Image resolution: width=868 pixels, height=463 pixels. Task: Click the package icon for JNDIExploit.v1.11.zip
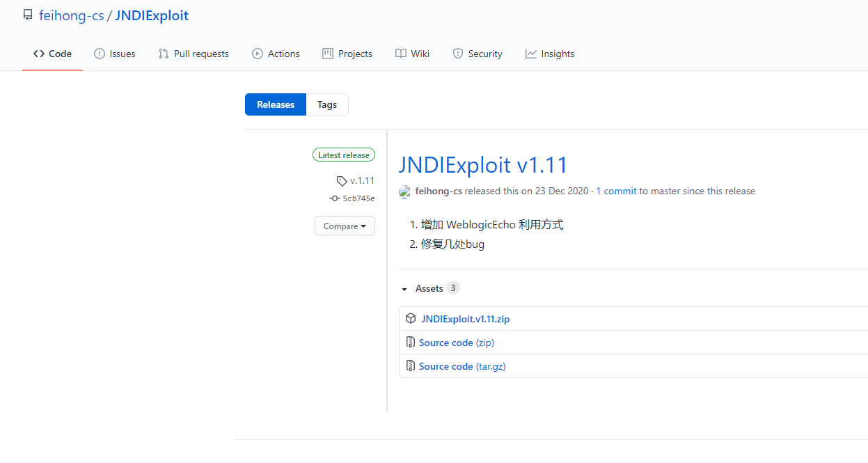[411, 319]
